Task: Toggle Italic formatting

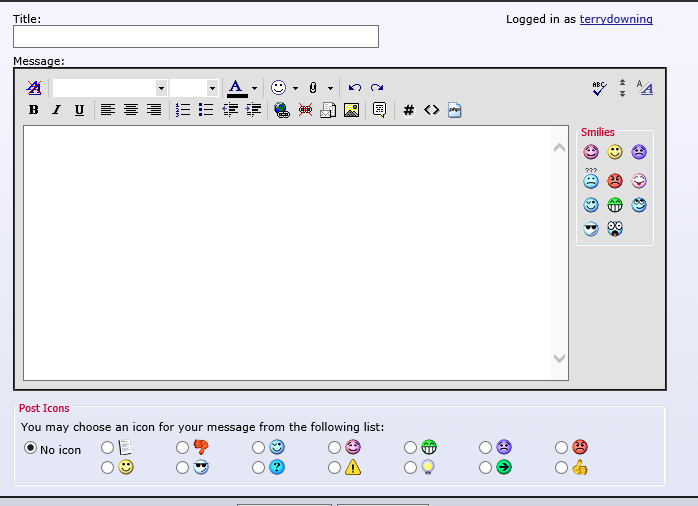Action: pyautogui.click(x=56, y=109)
